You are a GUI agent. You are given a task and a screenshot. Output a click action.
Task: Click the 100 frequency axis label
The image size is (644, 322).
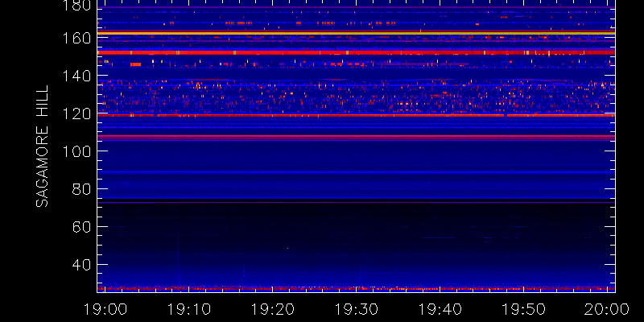click(75, 151)
